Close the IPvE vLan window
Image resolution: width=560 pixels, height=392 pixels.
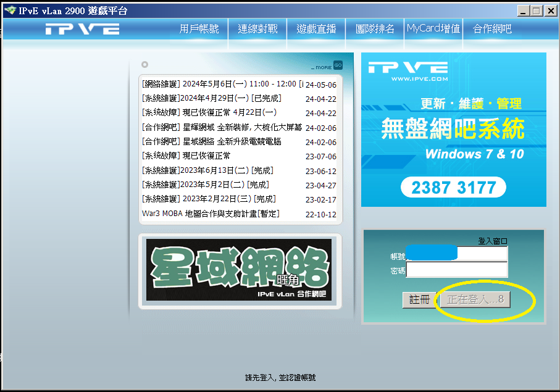pyautogui.click(x=551, y=10)
